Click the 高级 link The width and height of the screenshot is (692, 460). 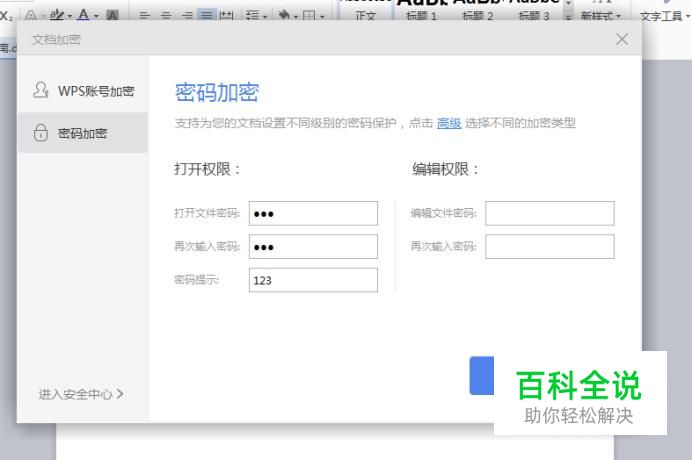pyautogui.click(x=449, y=123)
